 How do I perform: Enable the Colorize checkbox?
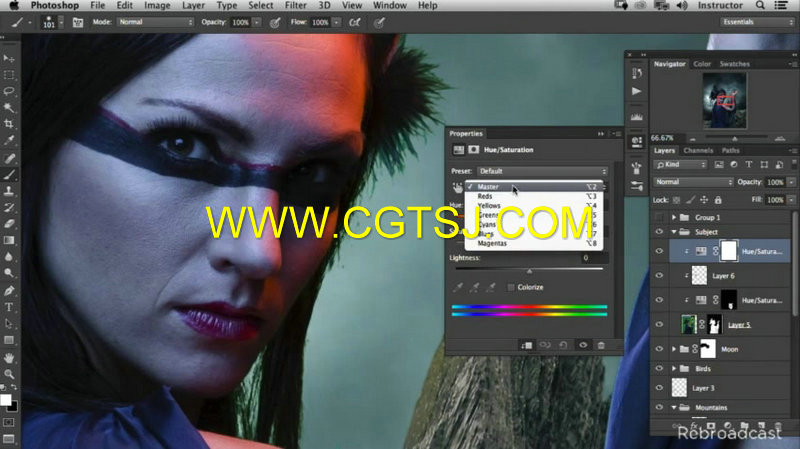click(511, 287)
